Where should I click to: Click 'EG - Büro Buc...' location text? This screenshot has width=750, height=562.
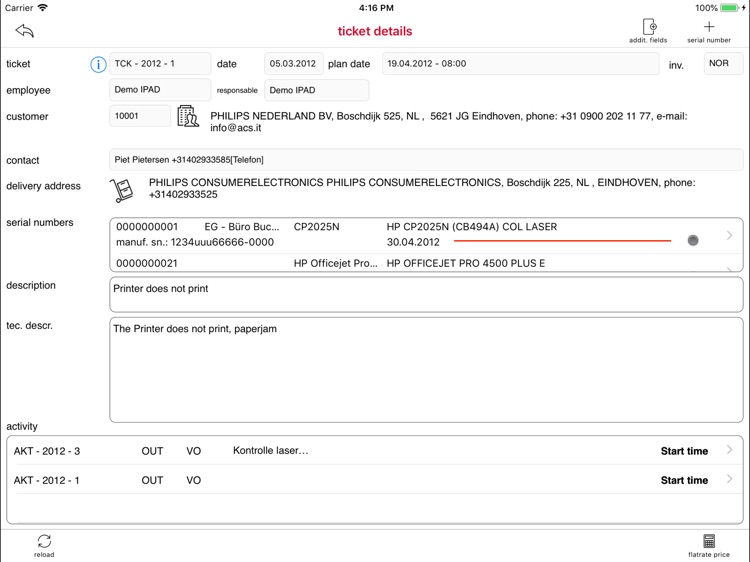242,227
